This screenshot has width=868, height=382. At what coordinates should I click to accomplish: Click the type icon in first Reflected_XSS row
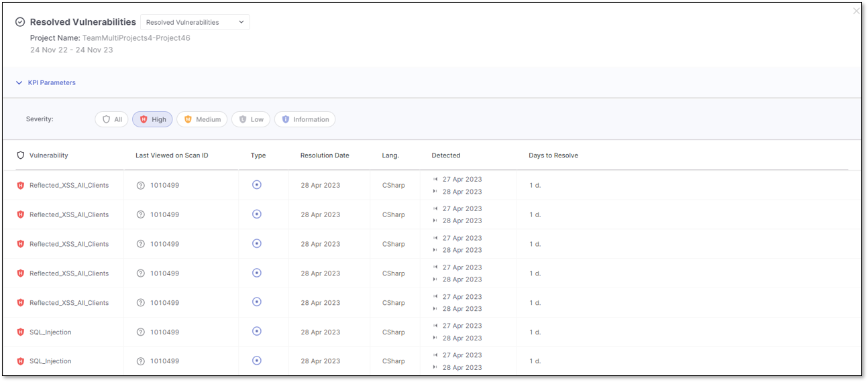(256, 185)
